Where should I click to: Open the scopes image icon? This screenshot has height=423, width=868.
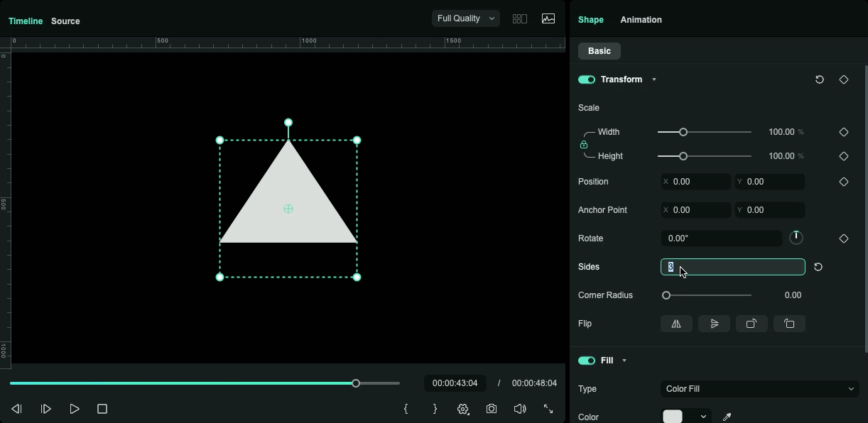[548, 19]
